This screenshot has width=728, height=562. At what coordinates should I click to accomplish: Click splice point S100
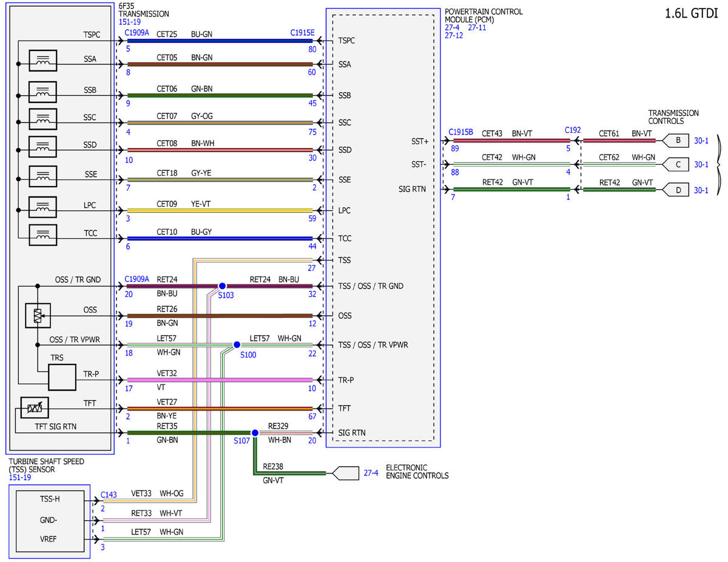[x=237, y=345]
